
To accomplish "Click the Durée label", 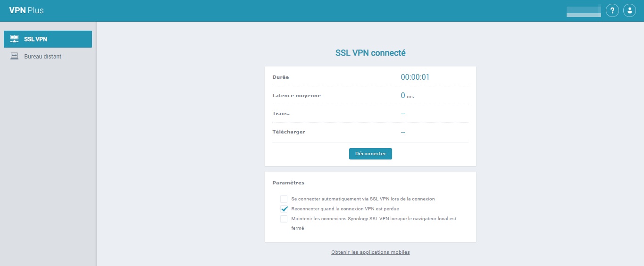I will (x=281, y=77).
